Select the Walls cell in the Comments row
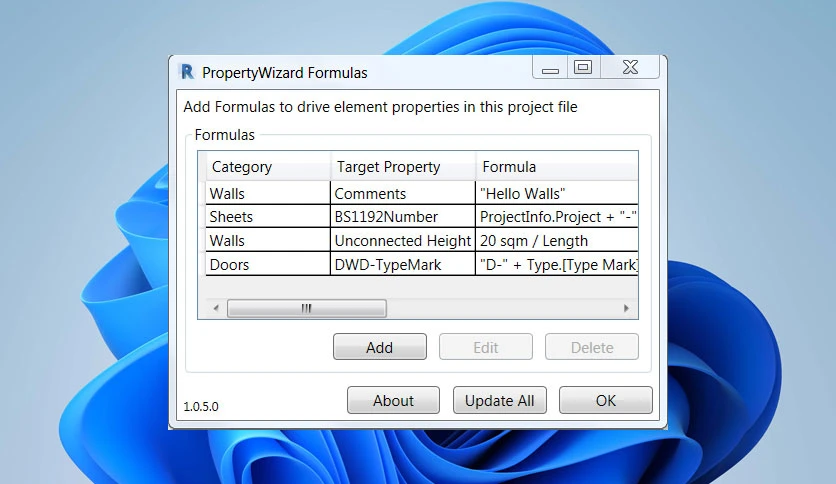 (268, 193)
